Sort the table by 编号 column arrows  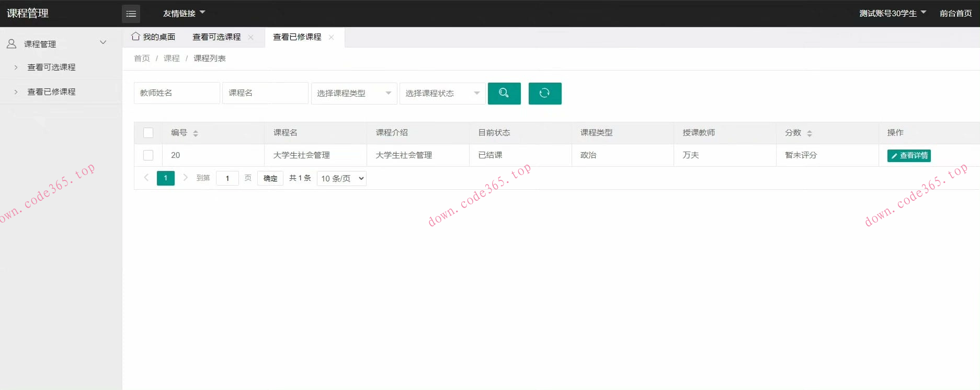click(196, 133)
